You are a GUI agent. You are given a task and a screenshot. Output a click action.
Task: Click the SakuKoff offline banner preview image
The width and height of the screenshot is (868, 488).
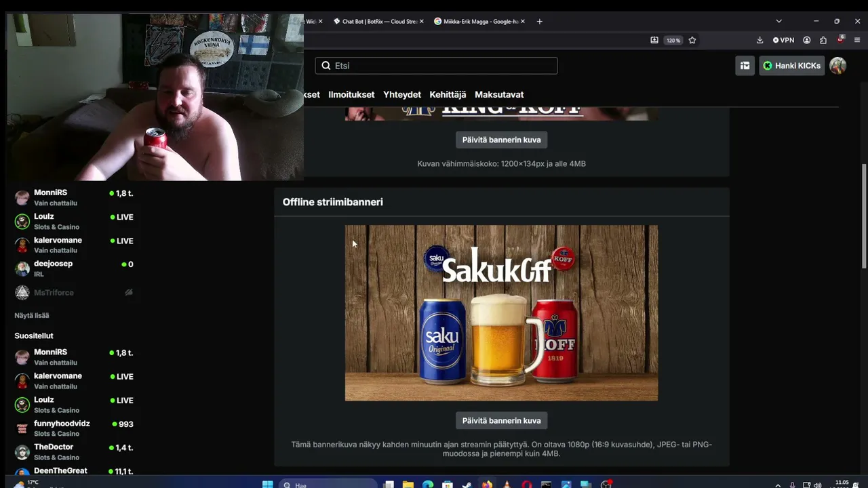click(501, 313)
